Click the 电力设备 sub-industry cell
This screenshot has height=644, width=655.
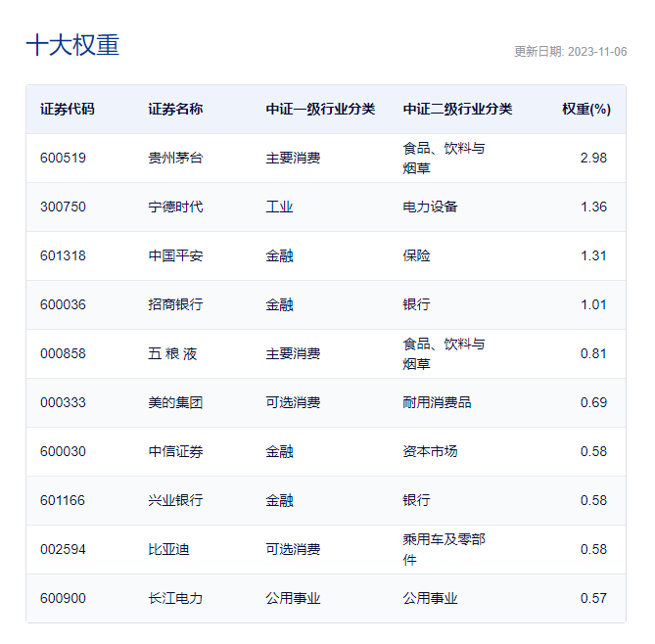point(430,207)
